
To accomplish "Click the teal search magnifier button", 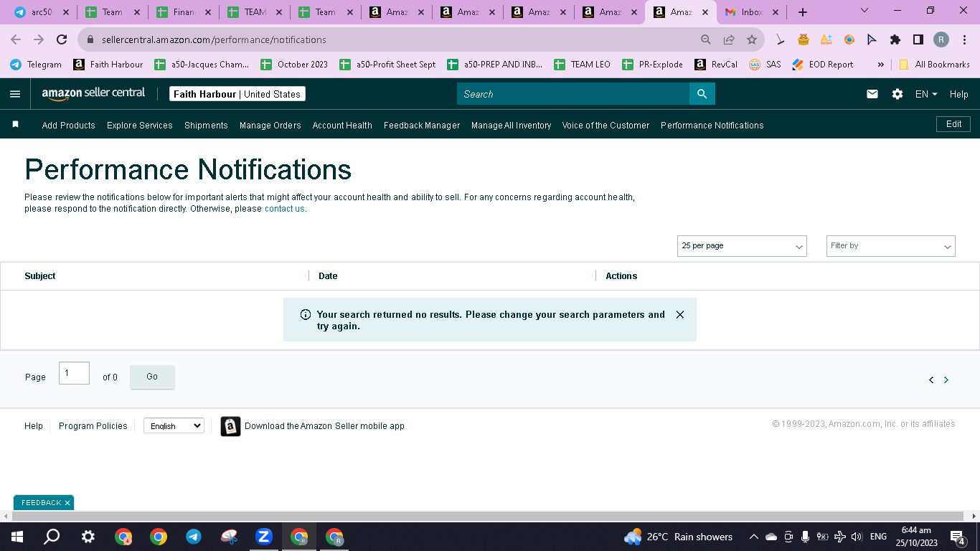I will coord(702,94).
